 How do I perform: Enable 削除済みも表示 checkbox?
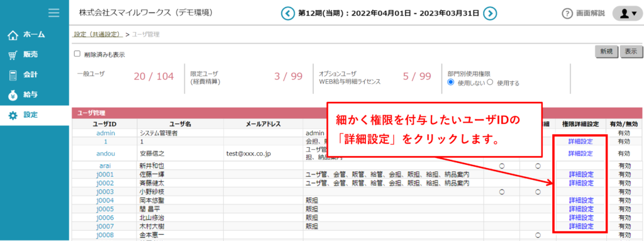coord(77,53)
